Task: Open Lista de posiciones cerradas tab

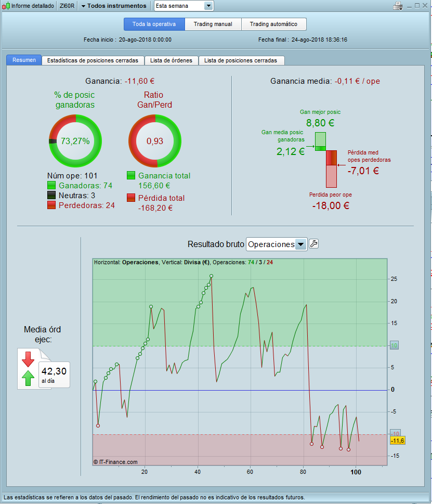Action: 241,60
